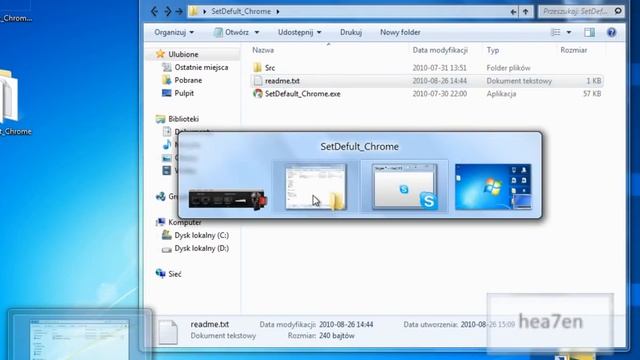Select Biblioteki in the navigation pane
640x360 pixels.
pyautogui.click(x=184, y=119)
